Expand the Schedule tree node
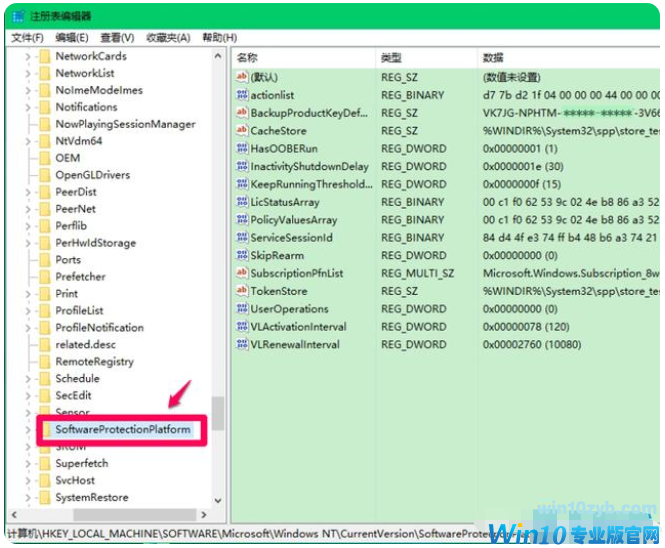Viewport: 665px width, 548px height. pos(28,379)
